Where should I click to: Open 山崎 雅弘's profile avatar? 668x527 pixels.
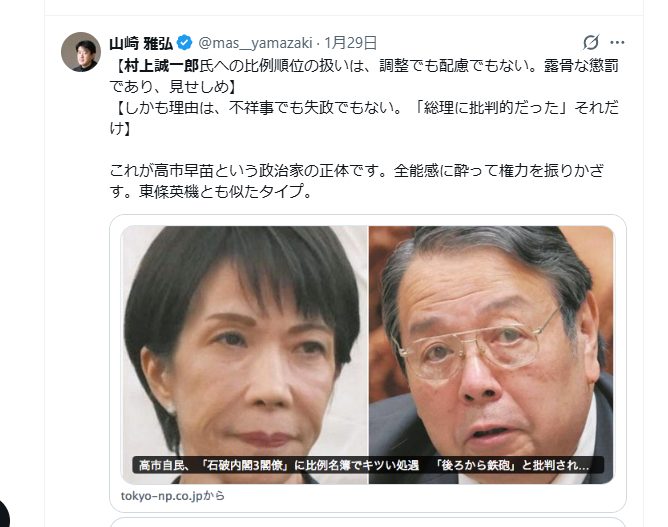click(x=81, y=52)
